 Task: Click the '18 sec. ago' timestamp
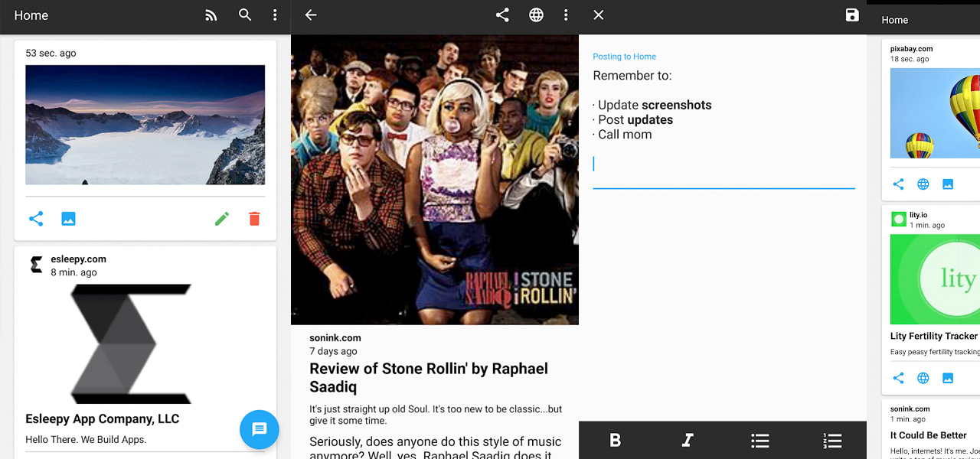pos(910,59)
